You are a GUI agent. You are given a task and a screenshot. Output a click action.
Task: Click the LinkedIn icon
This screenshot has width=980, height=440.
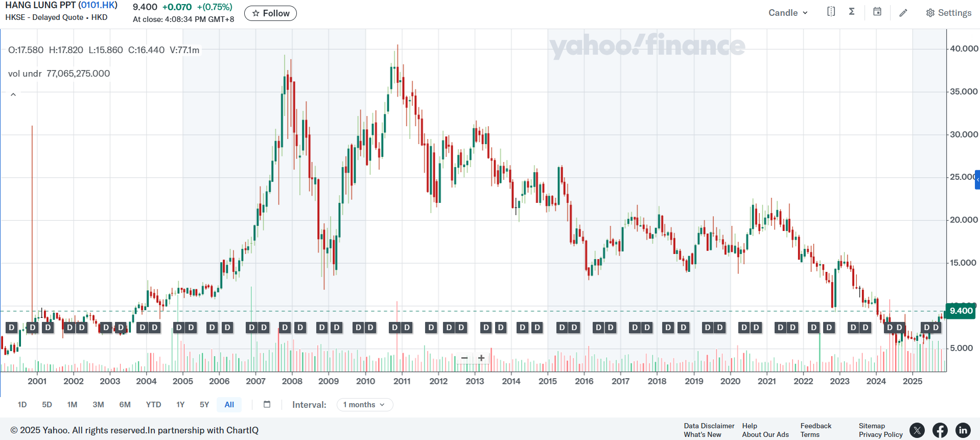tap(963, 430)
